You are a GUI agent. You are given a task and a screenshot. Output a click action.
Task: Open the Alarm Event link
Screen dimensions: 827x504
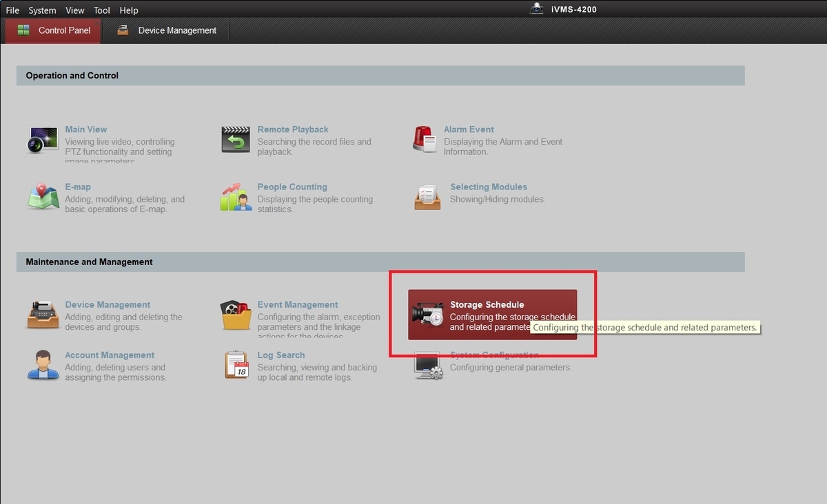(469, 129)
